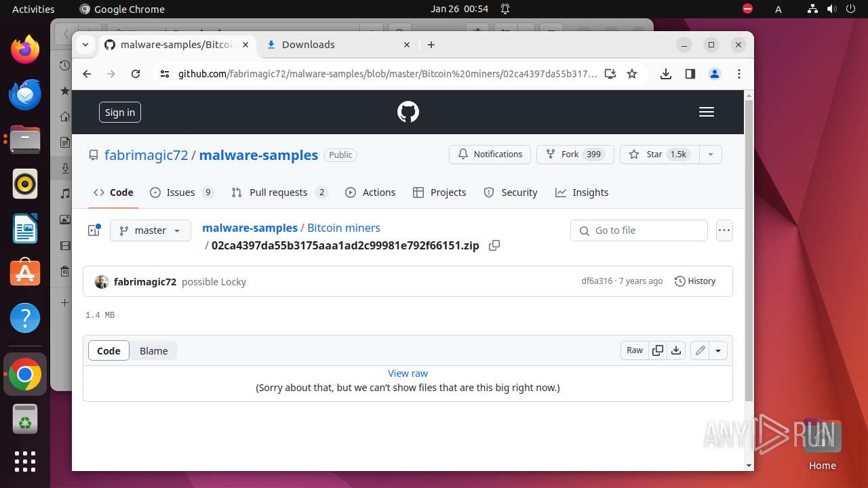Screen dimensions: 868x488
Task: Open the Pull requests tab
Action: pos(279,192)
